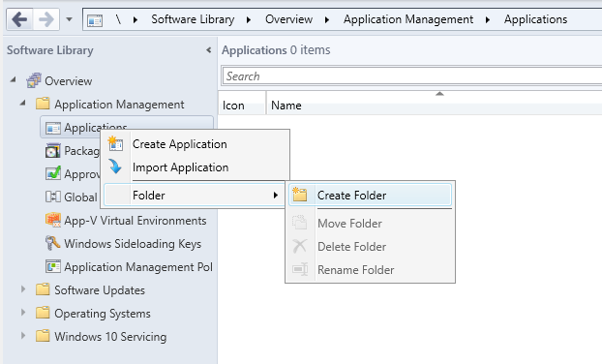Click the Name column sort arrow
602x364 pixels.
[439, 94]
